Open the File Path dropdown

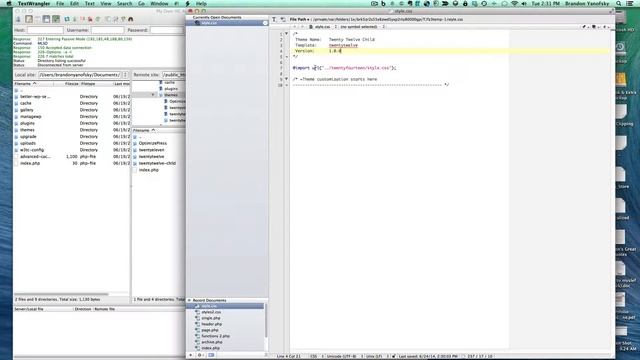pos(299,19)
